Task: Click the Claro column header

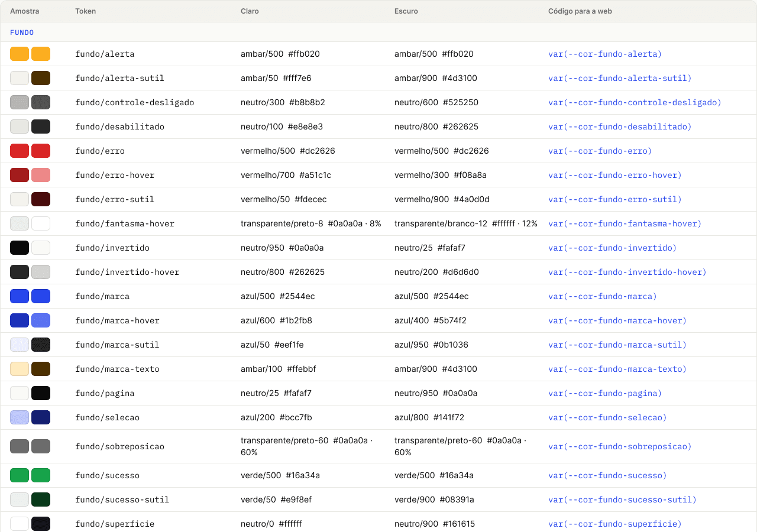Action: pyautogui.click(x=250, y=11)
